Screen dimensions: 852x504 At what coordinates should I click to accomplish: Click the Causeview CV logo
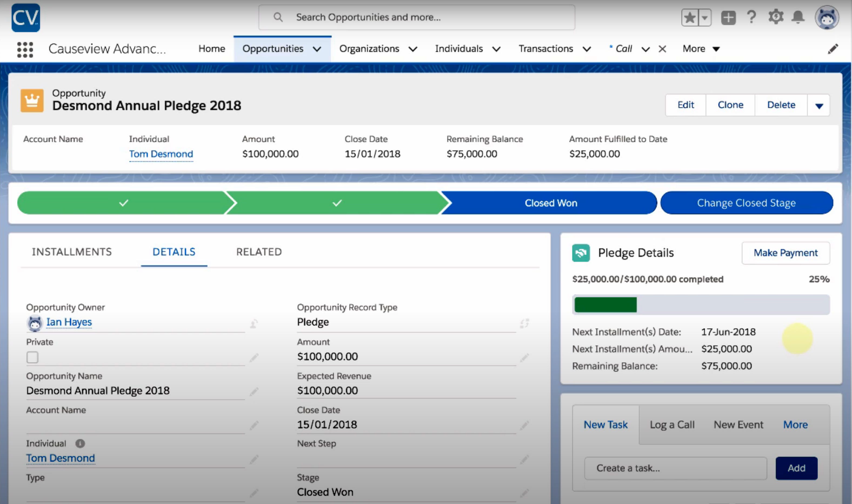click(x=25, y=18)
